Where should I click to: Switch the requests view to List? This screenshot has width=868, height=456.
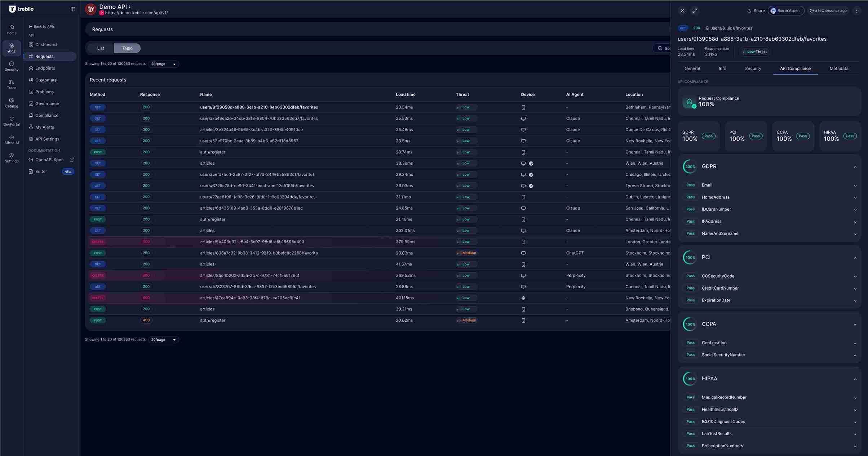tap(100, 48)
